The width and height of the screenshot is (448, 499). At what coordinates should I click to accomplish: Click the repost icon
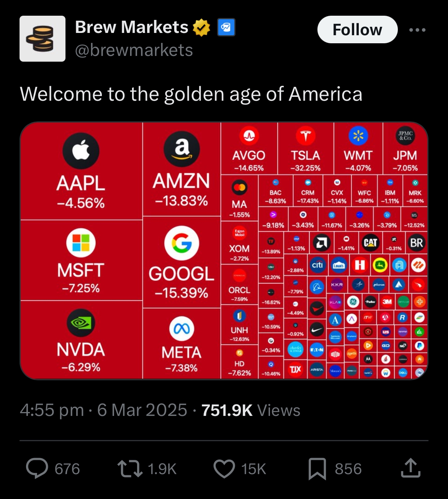130,469
